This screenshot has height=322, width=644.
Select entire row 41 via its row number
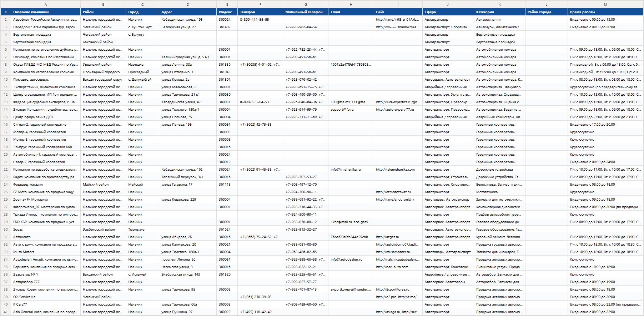5,312
